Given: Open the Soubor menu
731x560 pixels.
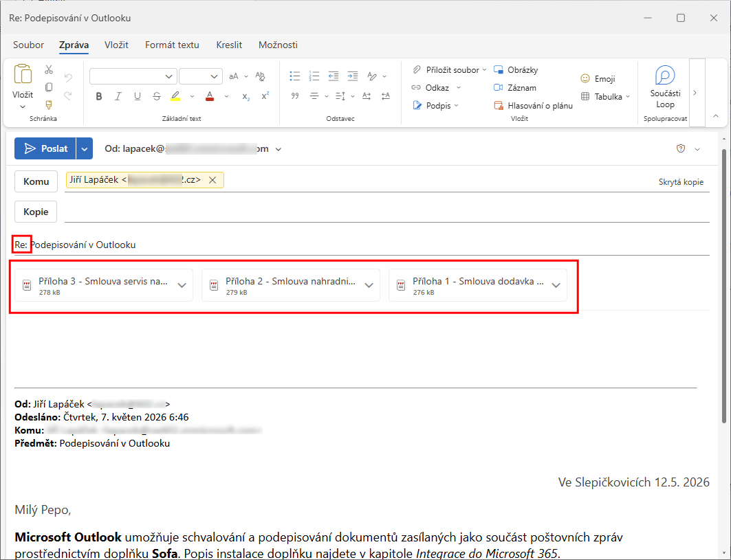Looking at the screenshot, I should (x=28, y=45).
